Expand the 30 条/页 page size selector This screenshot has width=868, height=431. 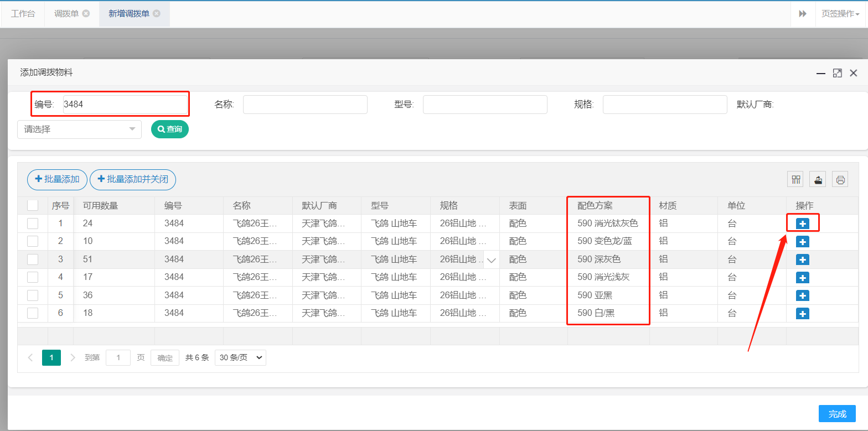point(240,357)
